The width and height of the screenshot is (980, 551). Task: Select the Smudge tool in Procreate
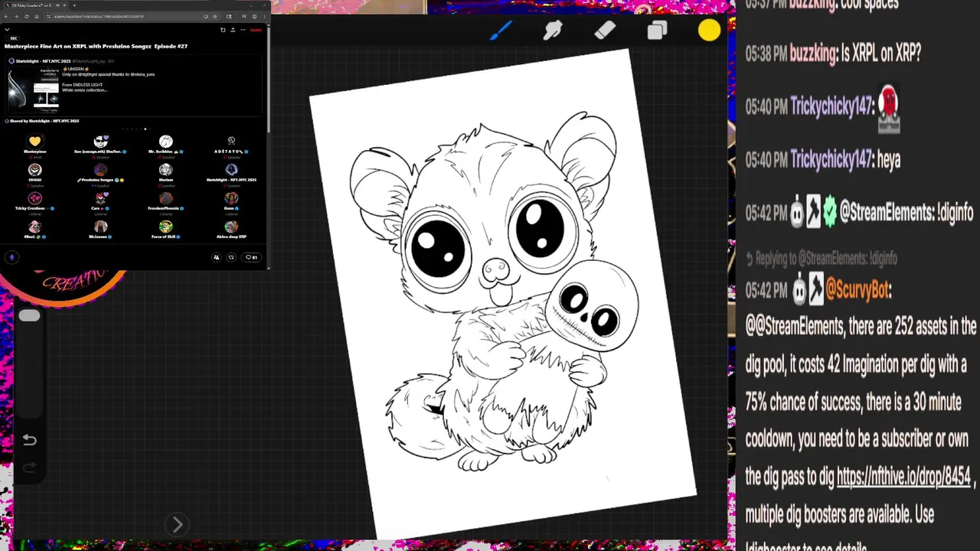click(553, 31)
